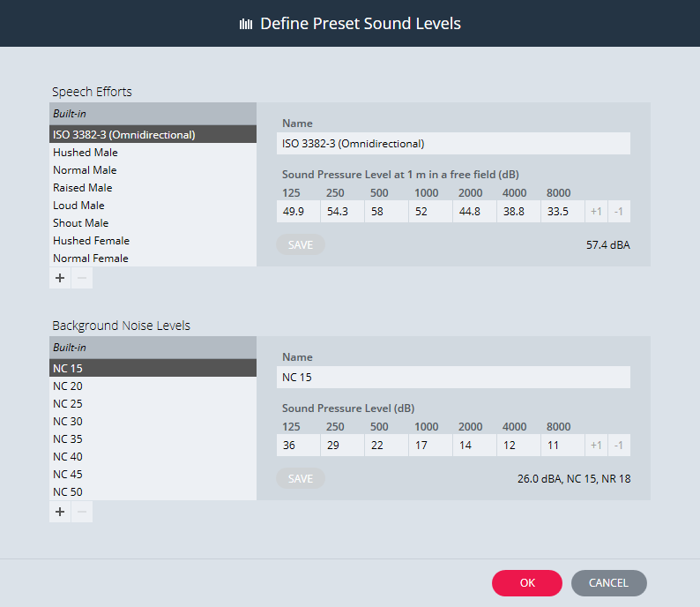Select the Raised Male preset
This screenshot has width=700, height=607.
153,188
